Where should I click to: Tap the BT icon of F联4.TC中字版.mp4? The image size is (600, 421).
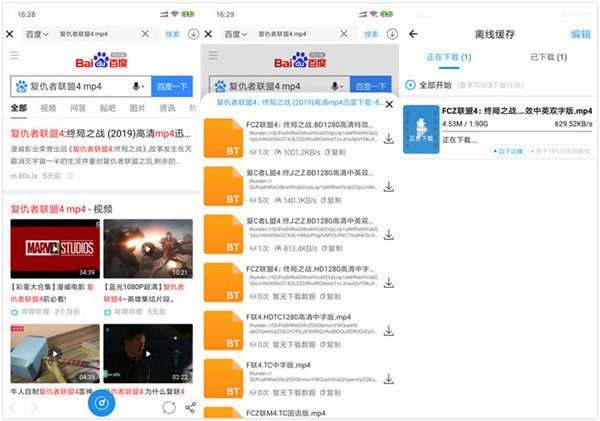(x=223, y=379)
